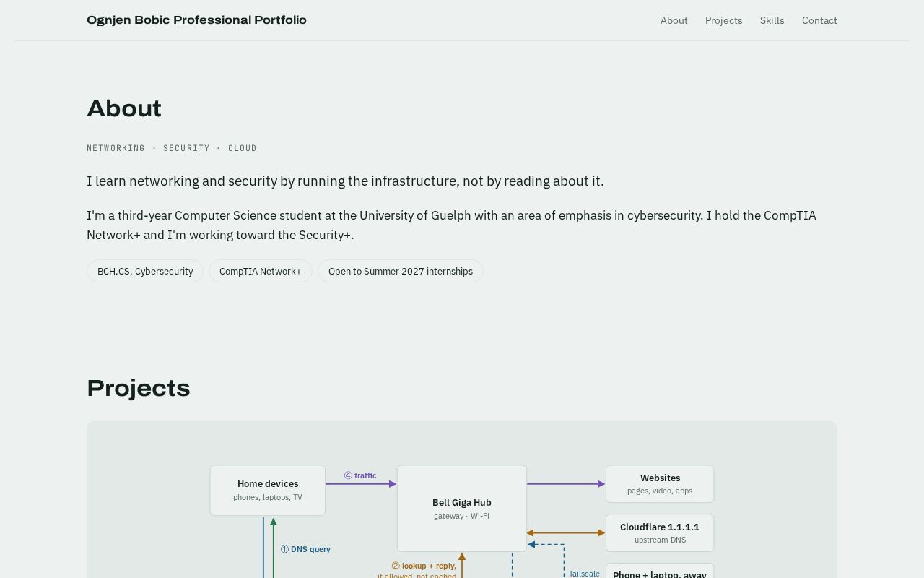The image size is (924, 578).
Task: Click the BCH.CS, Cybersecurity tag
Action: click(x=145, y=271)
